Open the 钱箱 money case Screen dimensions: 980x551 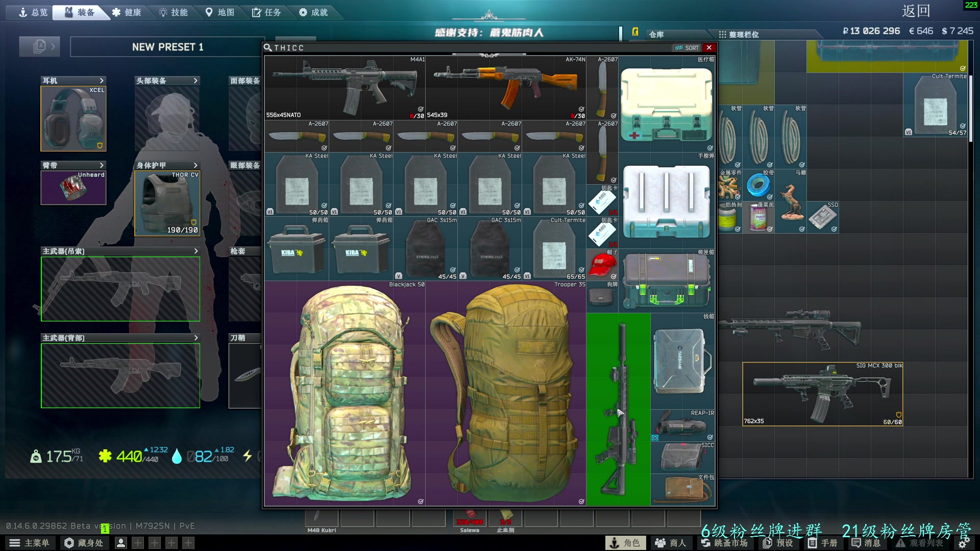683,361
